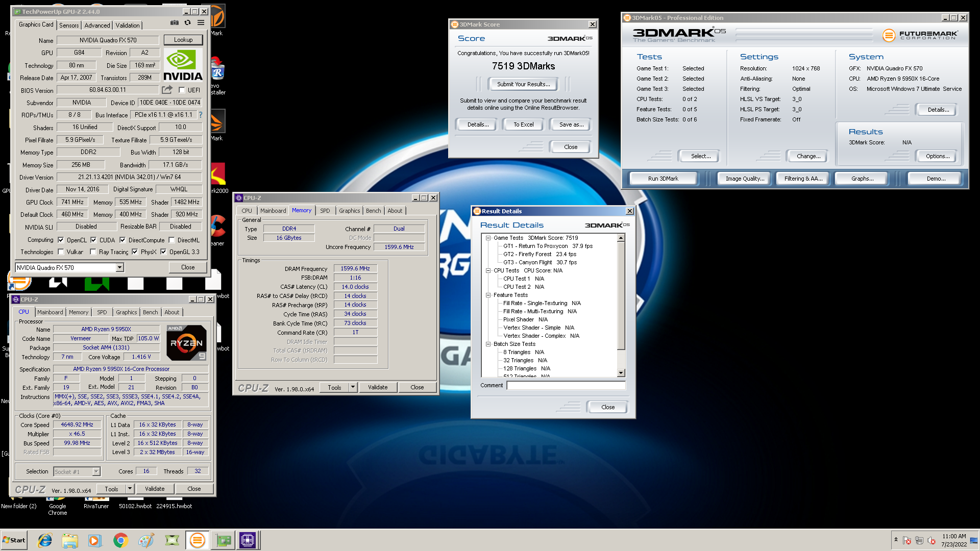
Task: Toggle the CUDA checkbox
Action: click(93, 240)
